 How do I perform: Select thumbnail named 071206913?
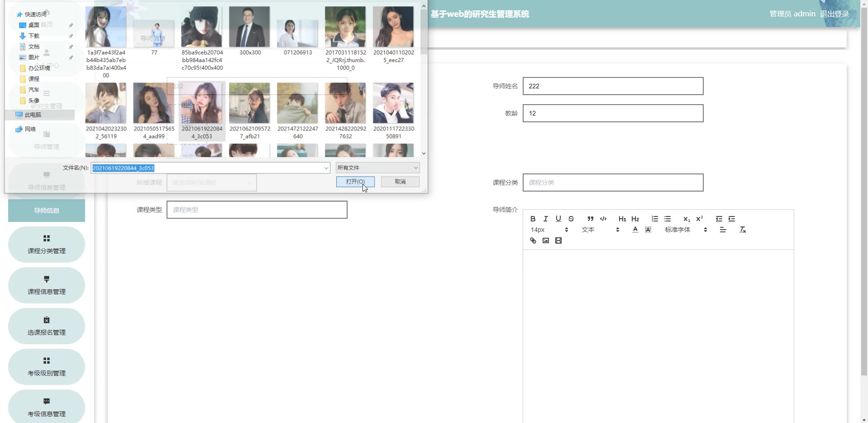coord(298,37)
